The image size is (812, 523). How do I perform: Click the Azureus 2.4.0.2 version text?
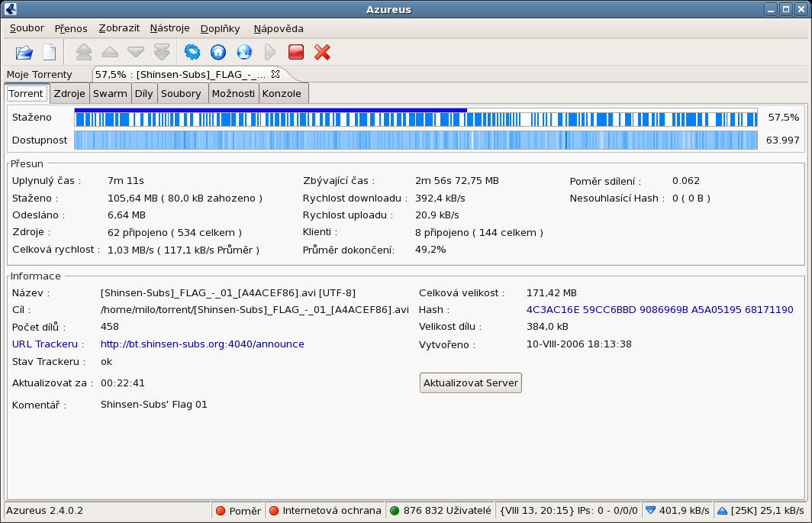[44, 511]
